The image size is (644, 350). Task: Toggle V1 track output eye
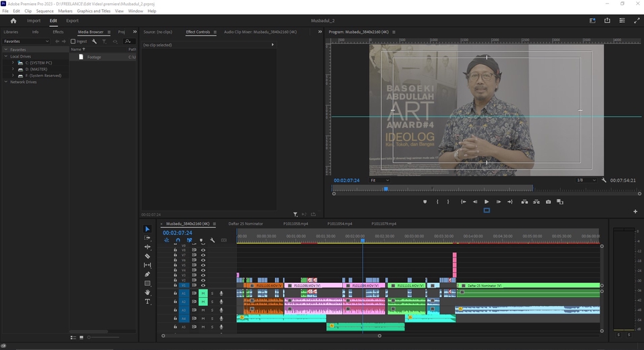click(x=203, y=285)
